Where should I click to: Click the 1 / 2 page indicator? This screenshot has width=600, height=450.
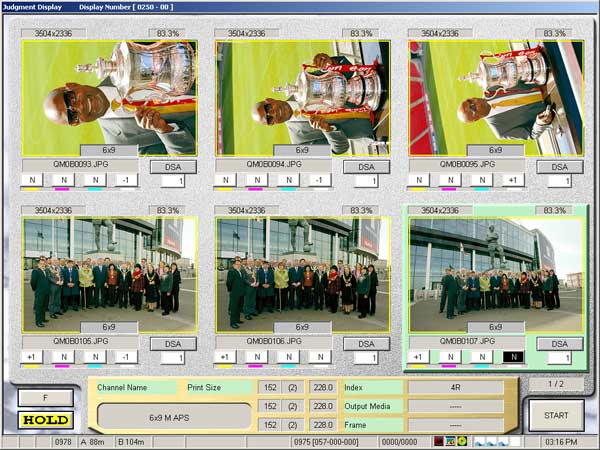click(556, 384)
